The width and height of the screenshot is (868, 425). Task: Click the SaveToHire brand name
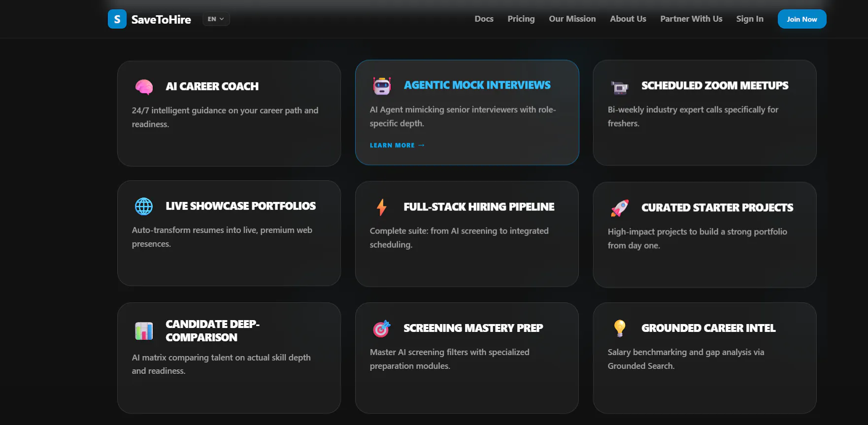[x=161, y=20]
